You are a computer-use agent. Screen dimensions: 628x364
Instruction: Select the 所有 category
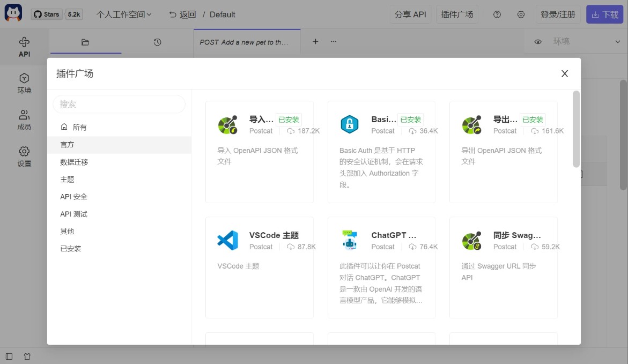[120, 128]
